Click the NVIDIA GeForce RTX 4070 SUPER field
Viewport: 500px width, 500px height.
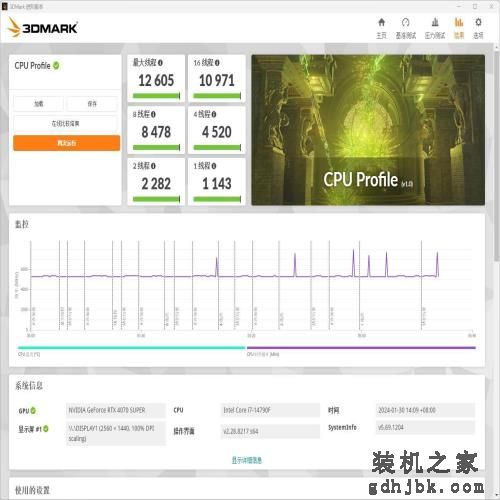coord(116,410)
